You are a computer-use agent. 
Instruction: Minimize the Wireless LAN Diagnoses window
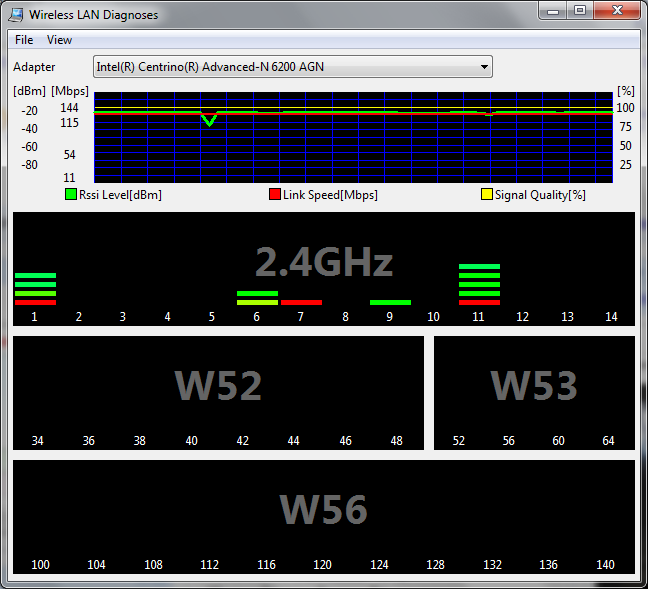(553, 10)
